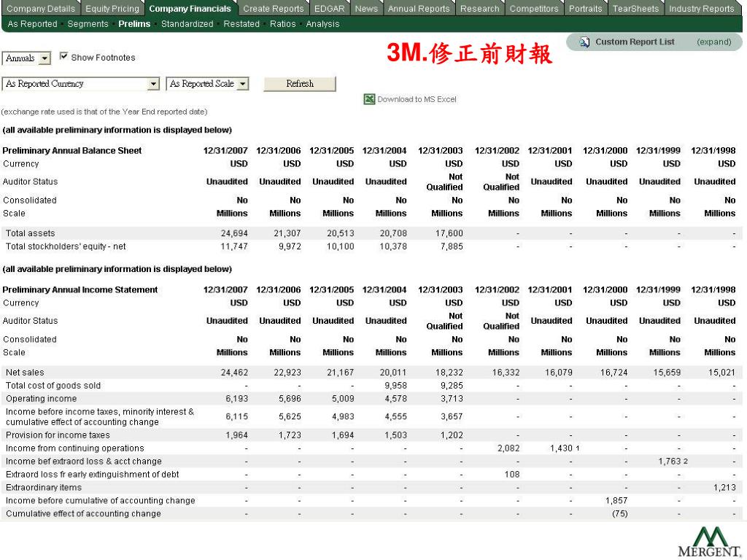The image size is (747, 560).
Task: Switch to the Portraits tab
Action: pyautogui.click(x=586, y=9)
